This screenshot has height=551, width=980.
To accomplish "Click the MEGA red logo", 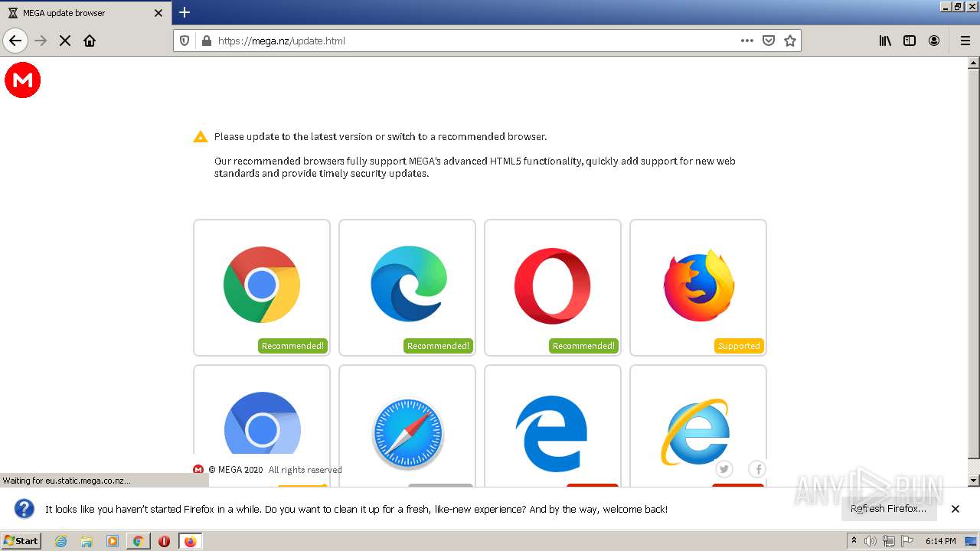I will (22, 80).
